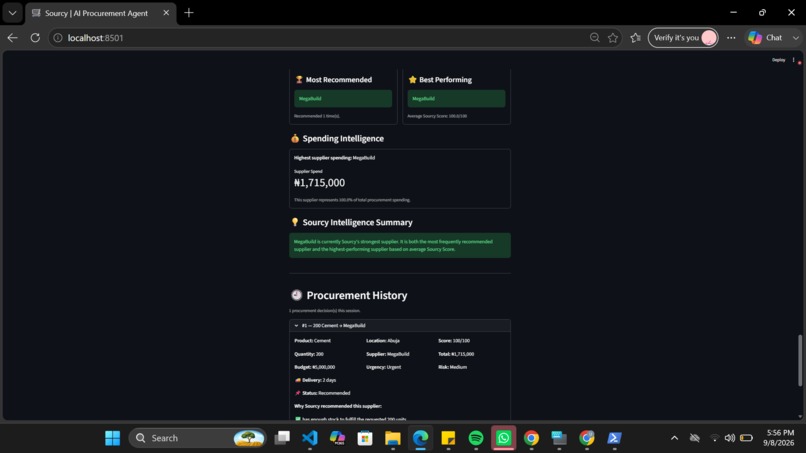The image size is (806, 453).
Task: Open the Windows Start menu
Action: click(113, 438)
